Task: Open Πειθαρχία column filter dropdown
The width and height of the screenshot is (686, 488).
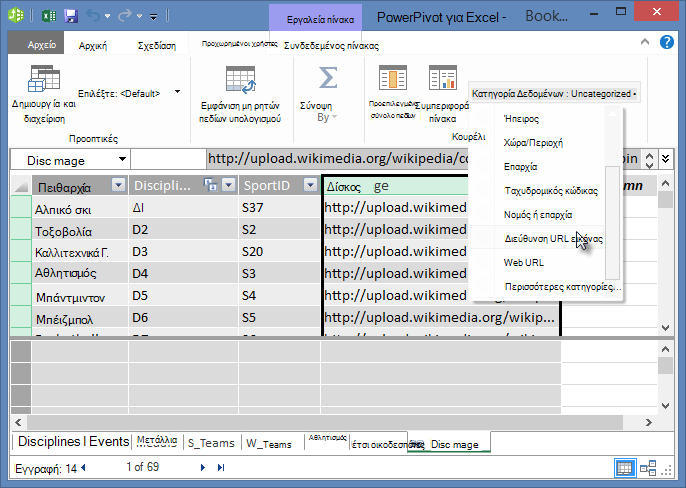Action: (118, 185)
